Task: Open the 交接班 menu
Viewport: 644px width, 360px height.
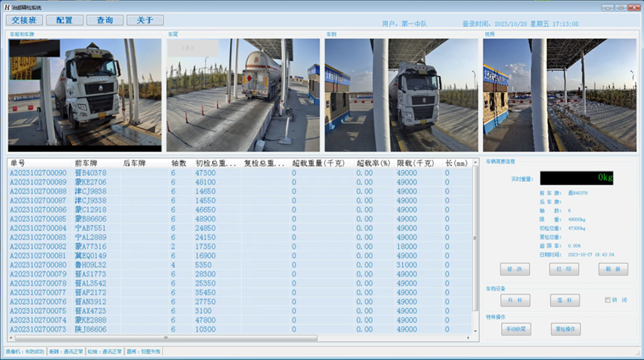Action: click(24, 20)
